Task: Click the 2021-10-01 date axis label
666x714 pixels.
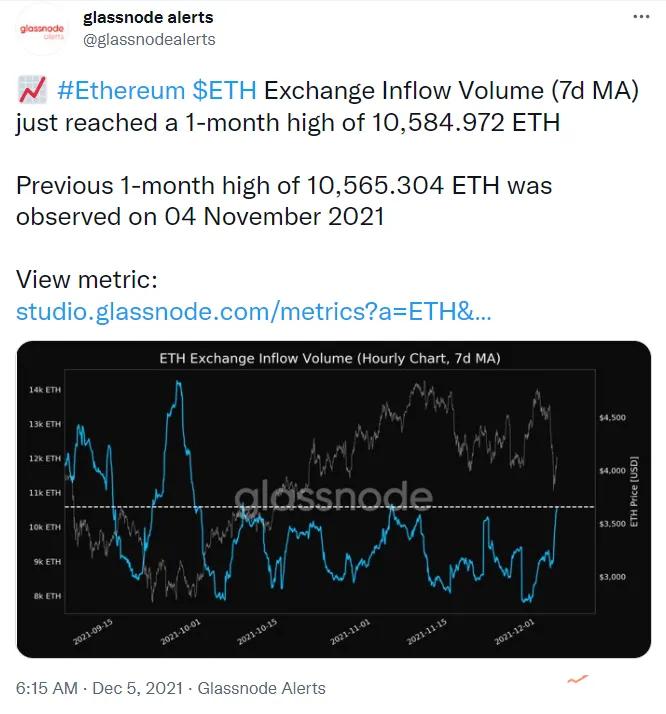Action: tap(180, 632)
